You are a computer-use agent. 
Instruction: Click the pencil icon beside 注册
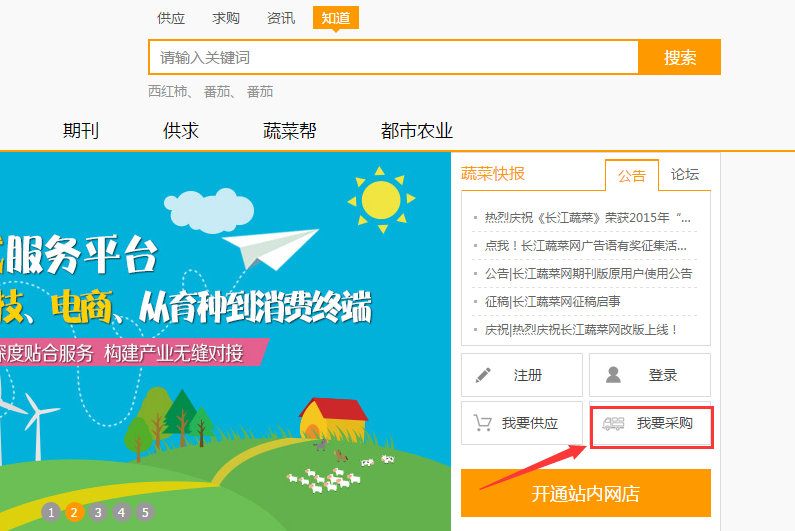(483, 375)
